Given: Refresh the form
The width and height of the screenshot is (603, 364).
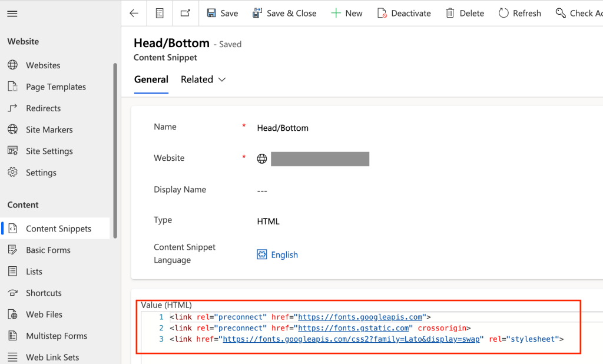Looking at the screenshot, I should pos(519,13).
